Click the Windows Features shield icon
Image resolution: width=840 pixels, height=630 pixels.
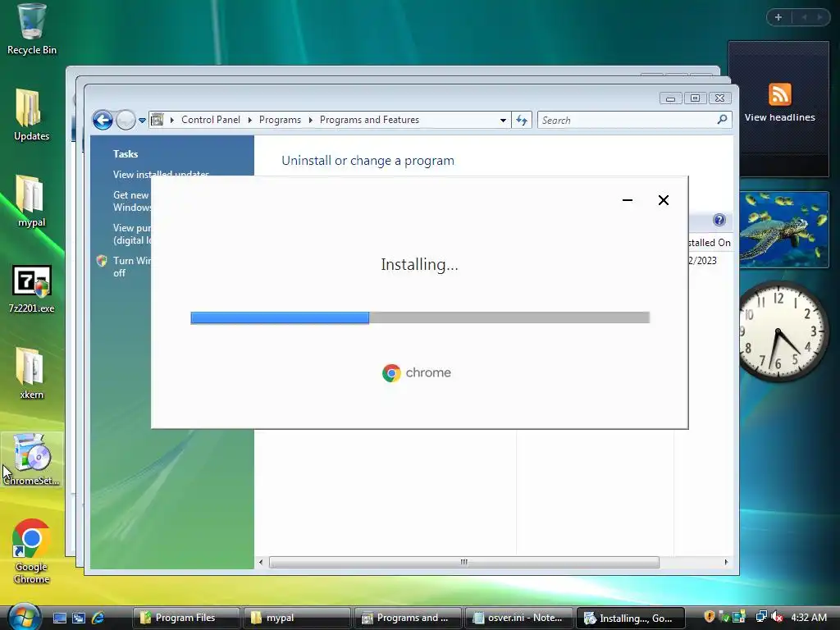pos(101,261)
